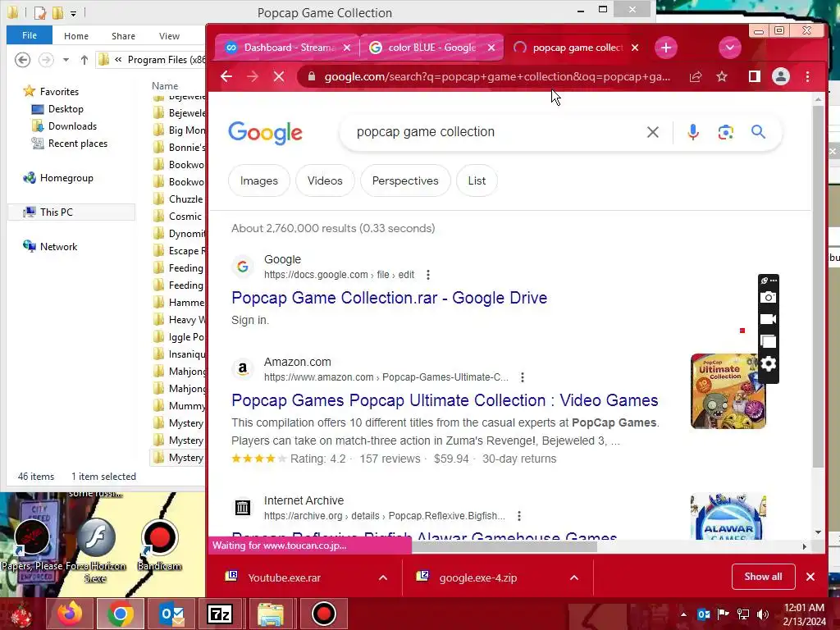Go up one folder level in Explorer
Screen dimensions: 840x630
[84, 59]
